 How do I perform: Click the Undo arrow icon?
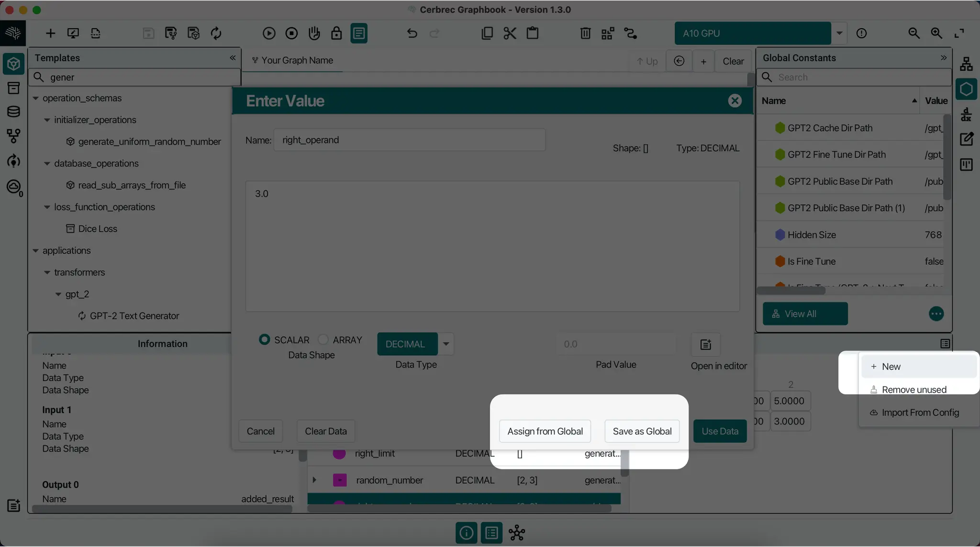click(x=412, y=33)
